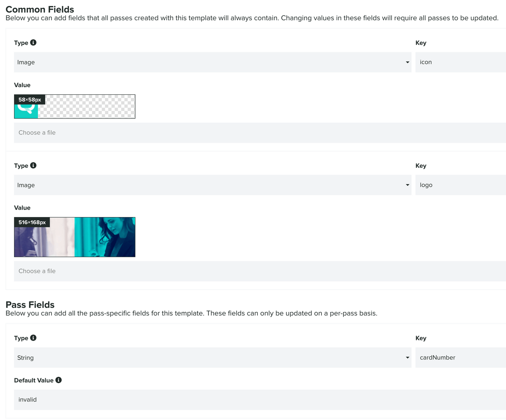Open the info tooltip for the Pass Fields Type
Image resolution: width=506 pixels, height=420 pixels.
33,338
